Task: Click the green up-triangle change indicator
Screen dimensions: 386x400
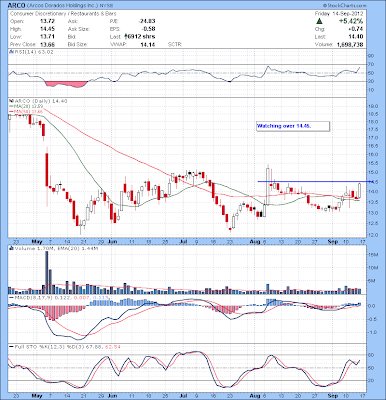Action: (x=319, y=21)
